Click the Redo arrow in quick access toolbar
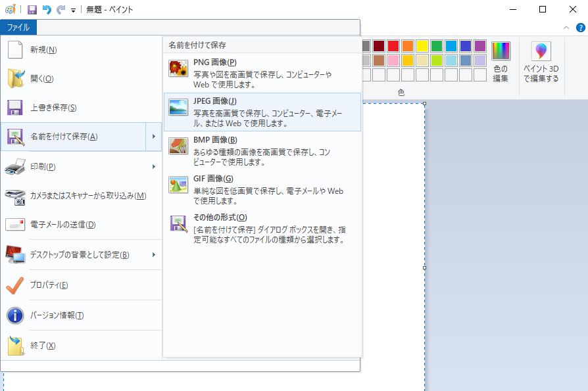 (x=61, y=10)
